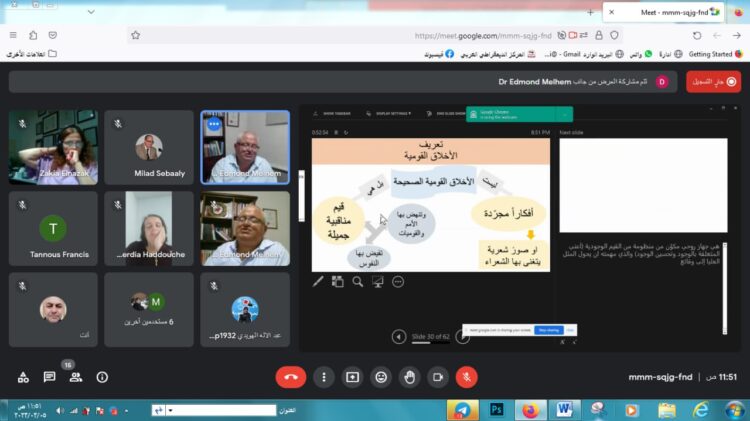Open the emoji reactions button

point(381,377)
